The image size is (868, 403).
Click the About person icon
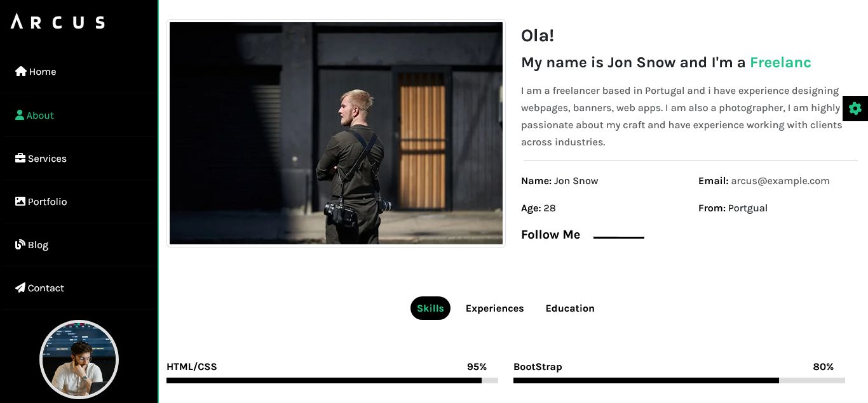(20, 115)
